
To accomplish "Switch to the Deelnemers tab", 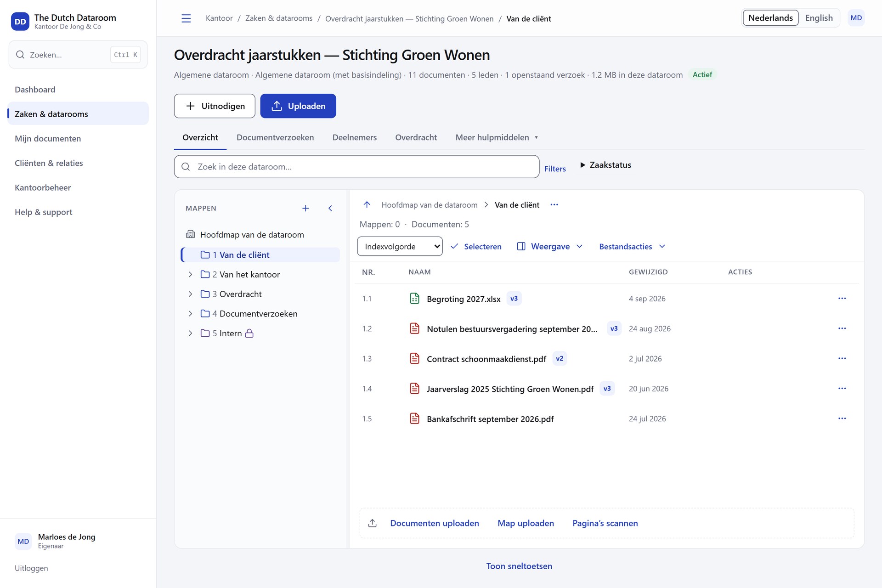I will pyautogui.click(x=355, y=137).
